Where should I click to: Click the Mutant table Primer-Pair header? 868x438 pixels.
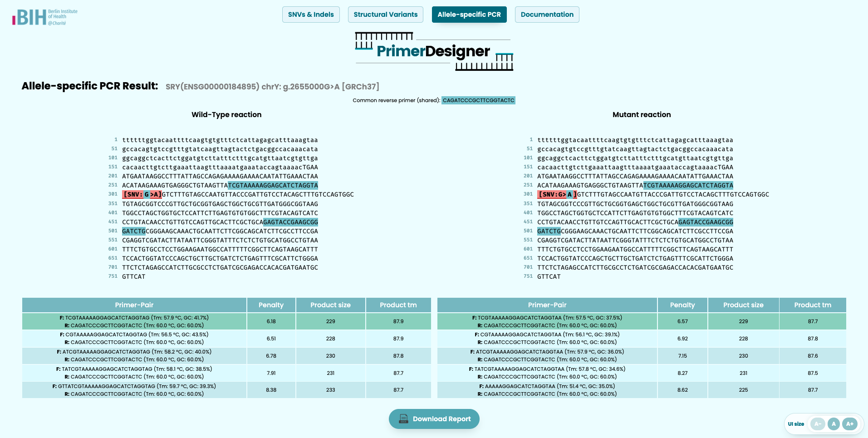(547, 305)
